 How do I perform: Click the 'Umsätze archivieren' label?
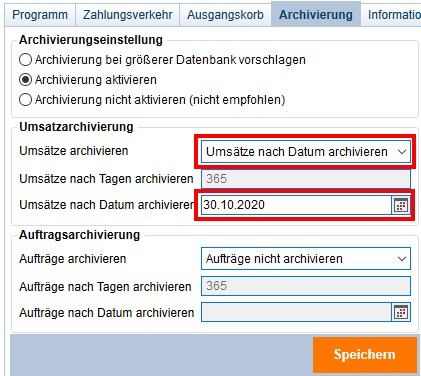click(x=74, y=151)
